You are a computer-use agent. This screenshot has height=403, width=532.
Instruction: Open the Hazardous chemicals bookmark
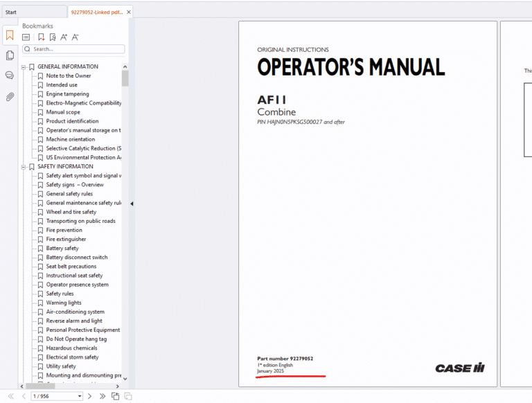coord(71,348)
